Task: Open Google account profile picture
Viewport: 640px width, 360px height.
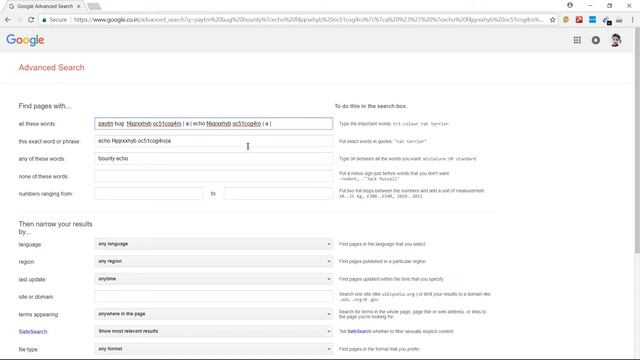Action: 616,40
